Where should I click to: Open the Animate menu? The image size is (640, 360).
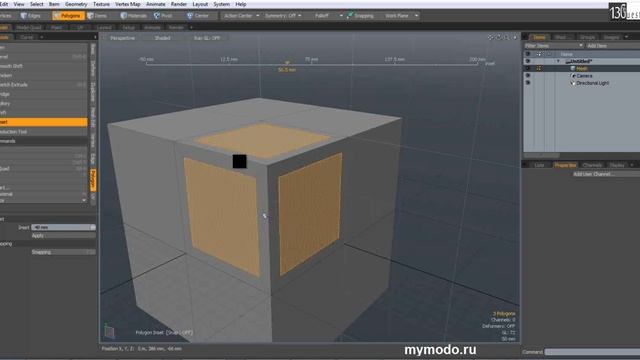pyautogui.click(x=156, y=4)
